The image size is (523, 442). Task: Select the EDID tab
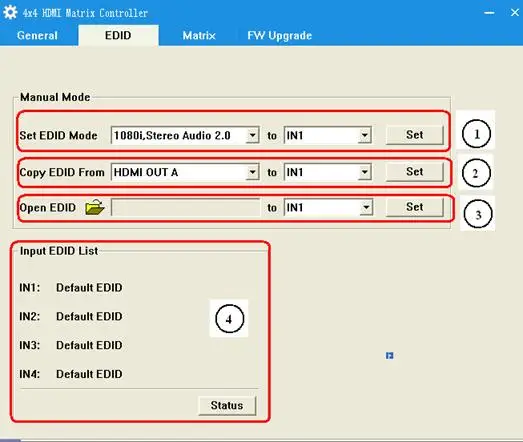coord(118,35)
